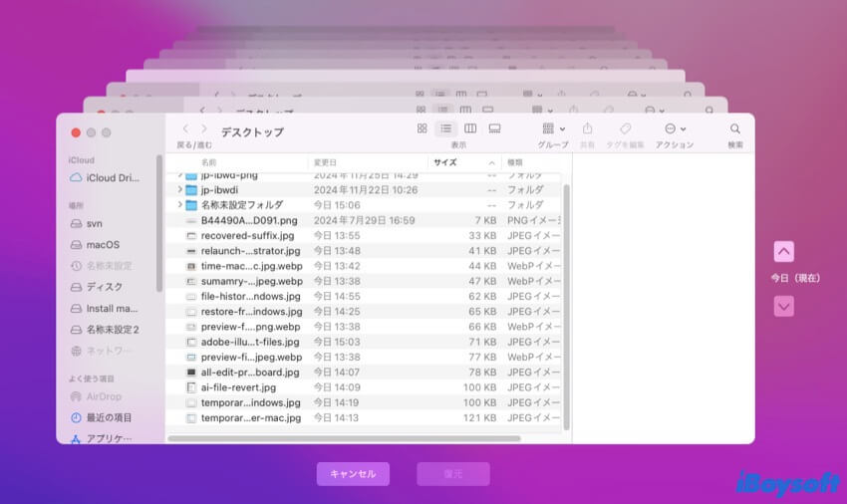Open 最近の項目 in the sidebar
The image size is (847, 504).
(108, 417)
